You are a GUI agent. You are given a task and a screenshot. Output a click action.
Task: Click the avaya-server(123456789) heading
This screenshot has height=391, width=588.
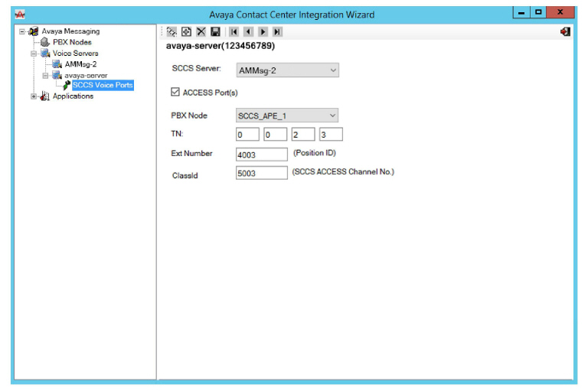coord(220,46)
